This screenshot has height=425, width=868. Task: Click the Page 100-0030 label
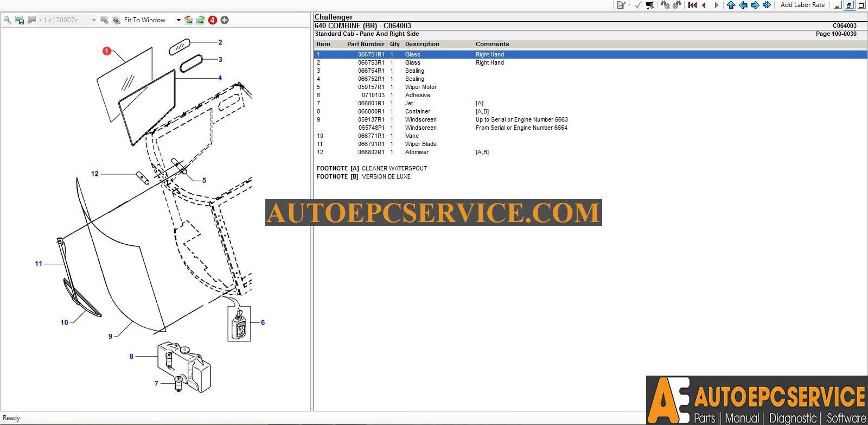[836, 34]
